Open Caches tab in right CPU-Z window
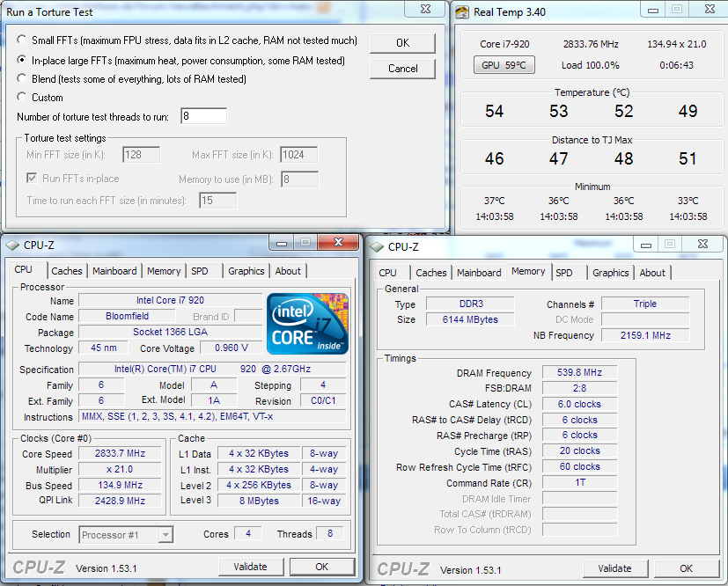728x586 pixels. [x=431, y=273]
